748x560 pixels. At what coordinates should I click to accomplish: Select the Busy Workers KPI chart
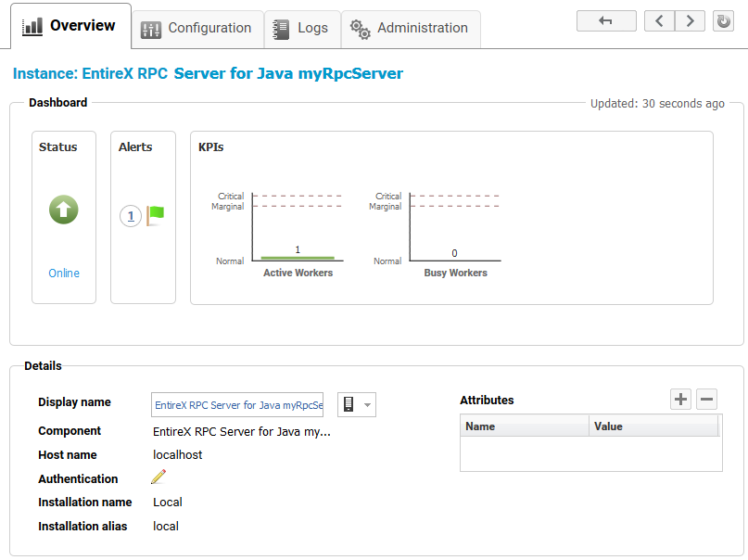pos(435,235)
